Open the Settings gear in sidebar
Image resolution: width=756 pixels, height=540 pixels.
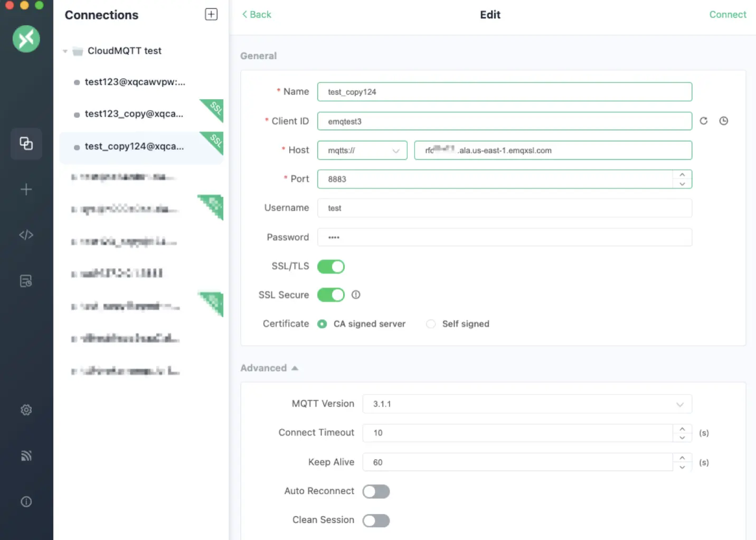click(26, 410)
